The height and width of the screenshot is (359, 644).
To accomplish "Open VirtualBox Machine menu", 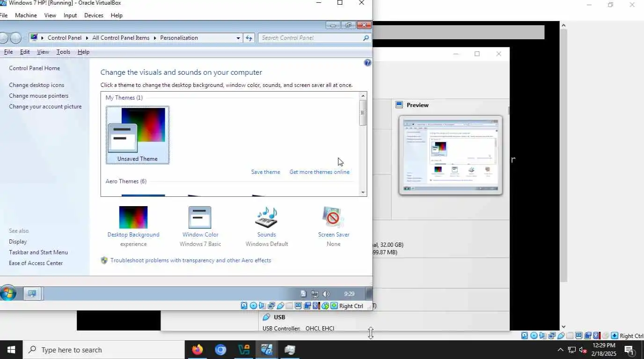I will point(26,15).
